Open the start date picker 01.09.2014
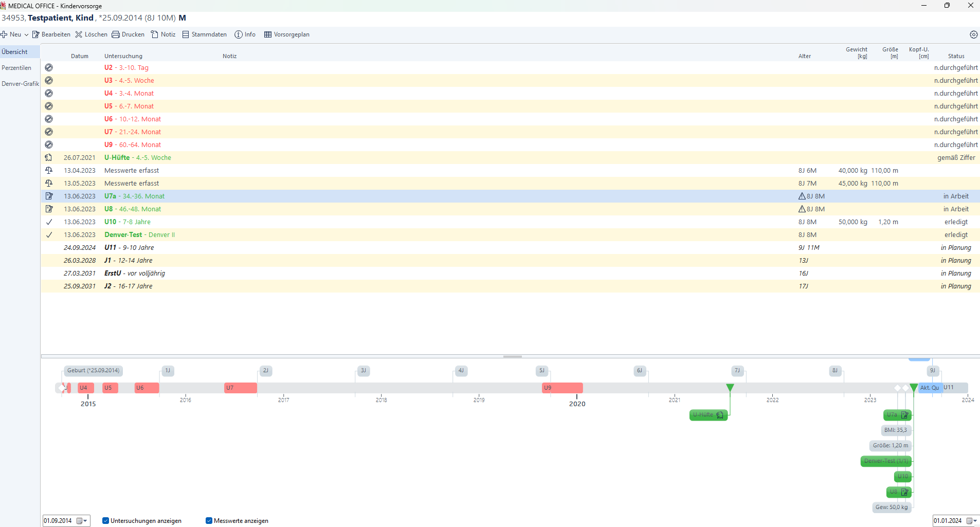 82,521
